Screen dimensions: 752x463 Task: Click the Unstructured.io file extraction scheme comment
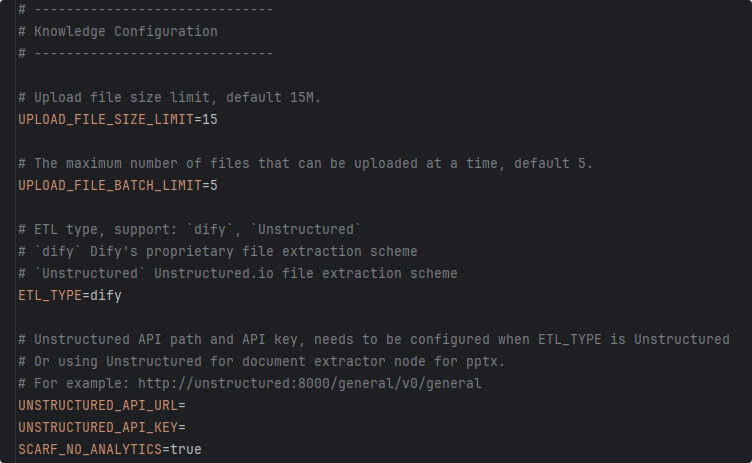coord(238,273)
